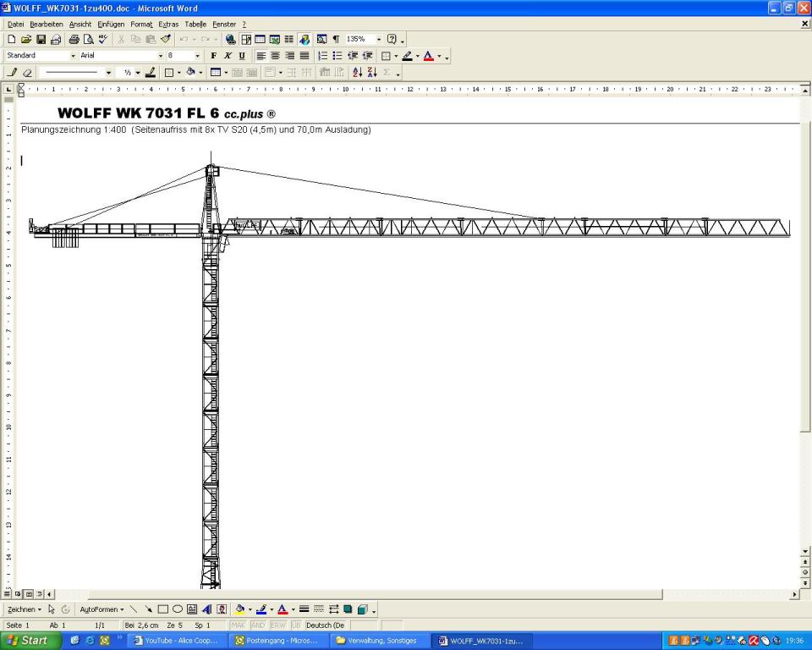Switch to Posteingang - Microsoft Outlook taskbar window
Viewport: 812px width, 650px height.
tap(277, 641)
